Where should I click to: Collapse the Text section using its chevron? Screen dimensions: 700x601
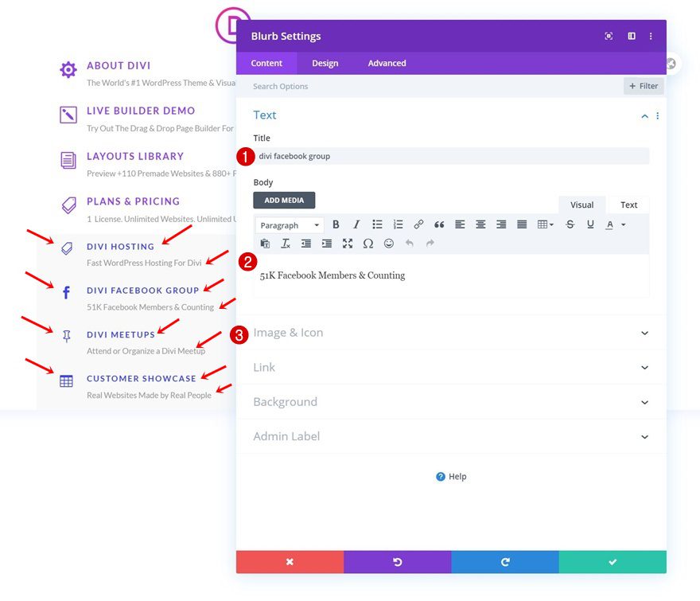point(644,115)
